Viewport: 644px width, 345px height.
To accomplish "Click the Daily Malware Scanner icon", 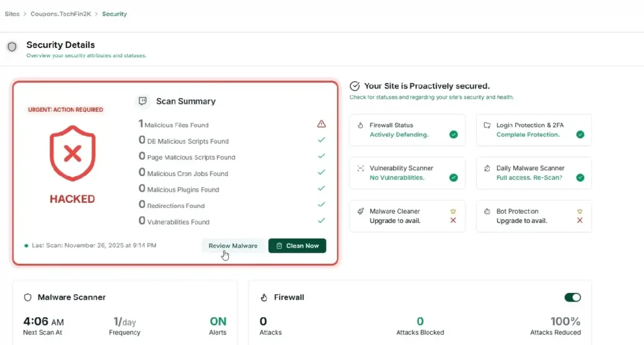I will click(x=487, y=168).
